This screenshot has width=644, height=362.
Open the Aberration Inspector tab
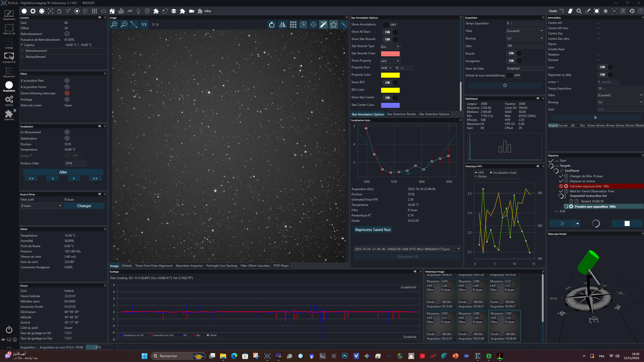[x=189, y=266]
